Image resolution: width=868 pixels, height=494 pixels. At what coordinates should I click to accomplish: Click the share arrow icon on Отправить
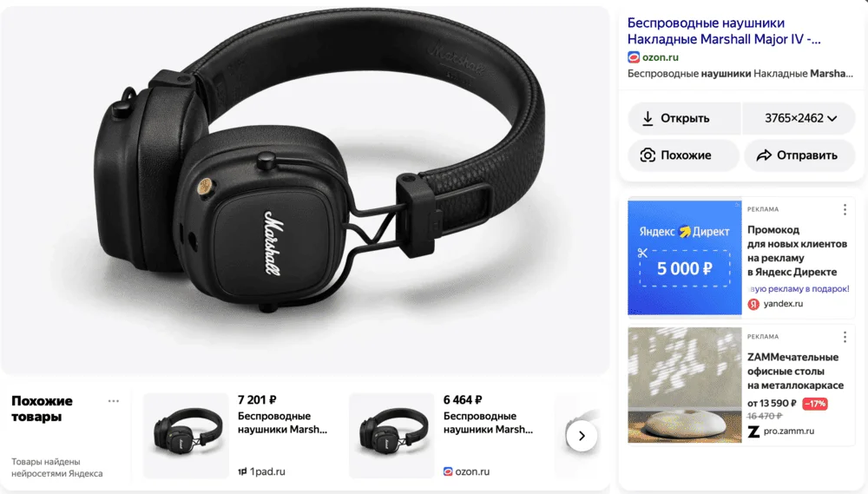pyautogui.click(x=764, y=155)
